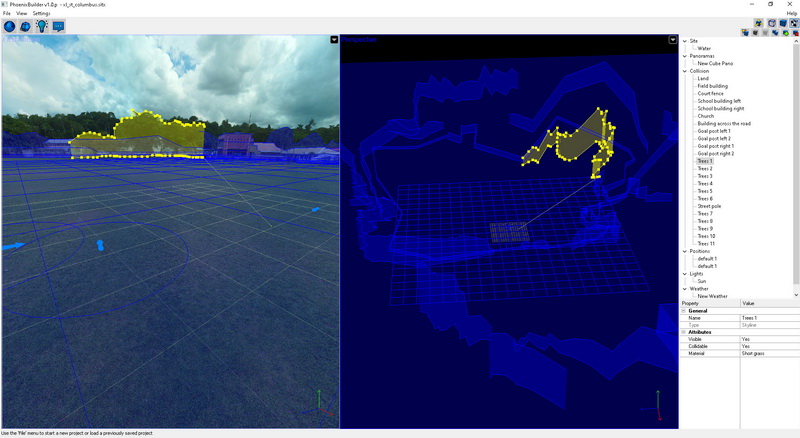Open the Settings menu
This screenshot has height=438, width=800.
(x=41, y=13)
